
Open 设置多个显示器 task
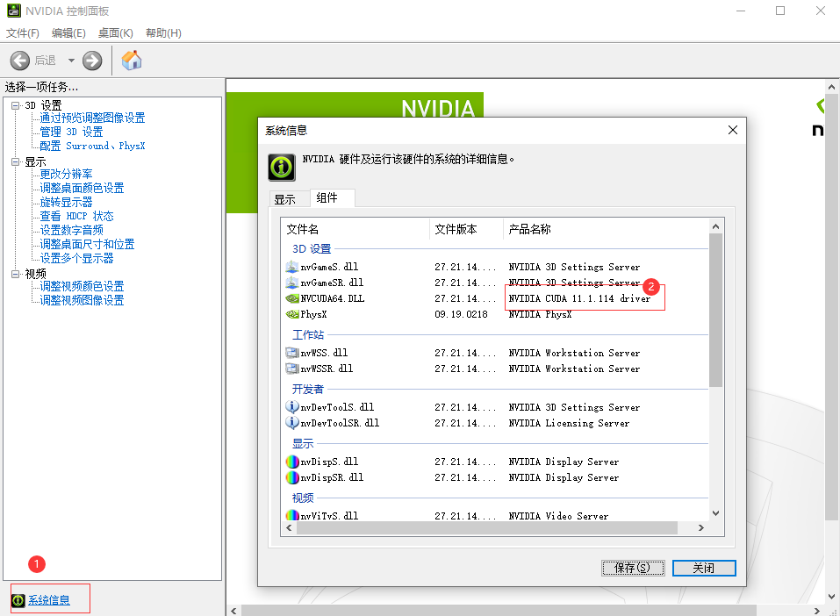(76, 258)
